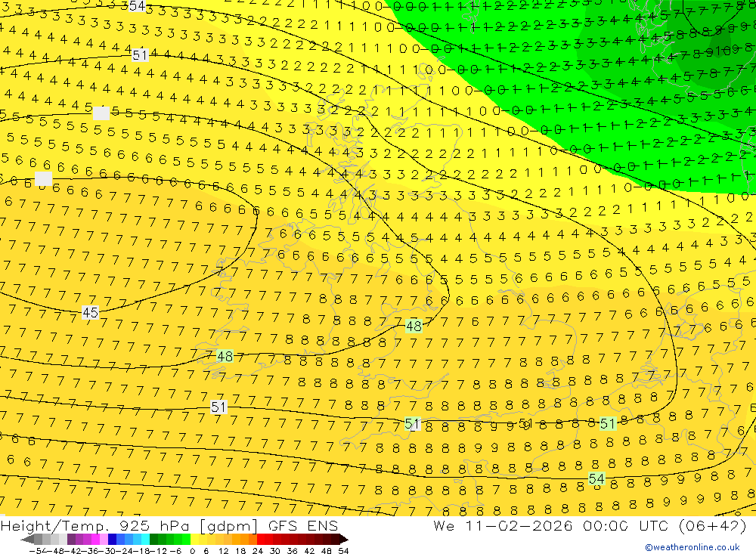Click the '0' legend value
The width and height of the screenshot is (756, 554).
tap(192, 551)
